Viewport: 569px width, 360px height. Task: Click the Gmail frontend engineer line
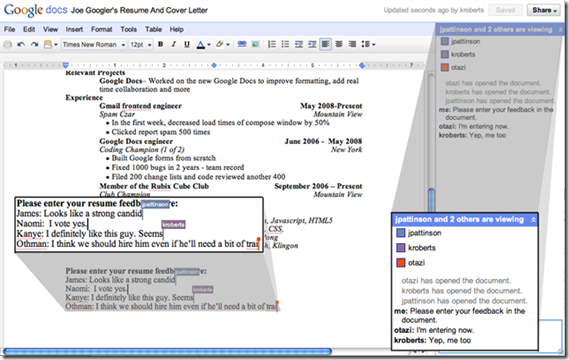pos(140,106)
